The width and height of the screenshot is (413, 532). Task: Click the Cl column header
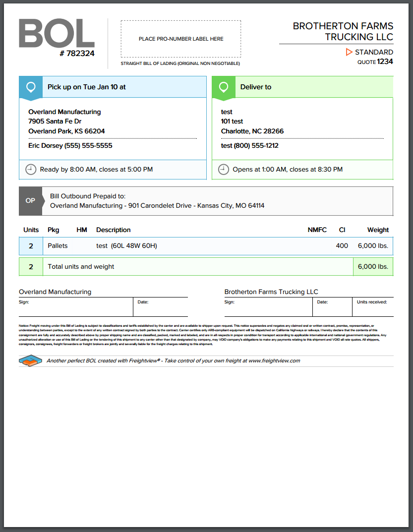(x=342, y=230)
